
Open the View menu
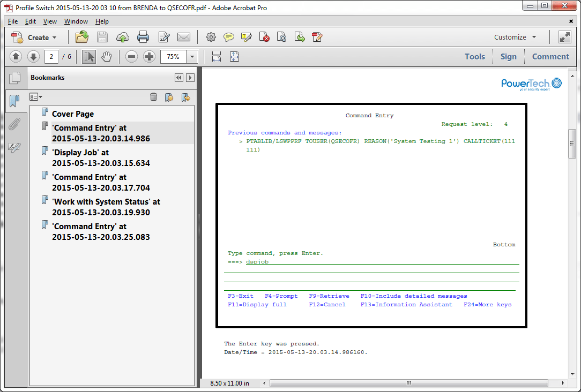[50, 21]
